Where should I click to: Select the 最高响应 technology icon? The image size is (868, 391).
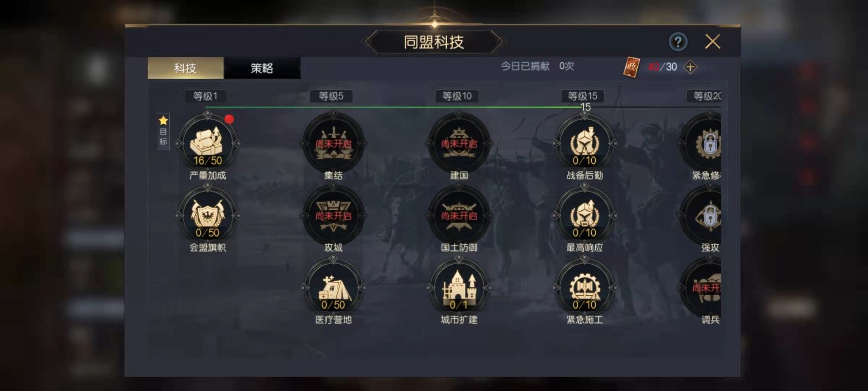coord(584,215)
